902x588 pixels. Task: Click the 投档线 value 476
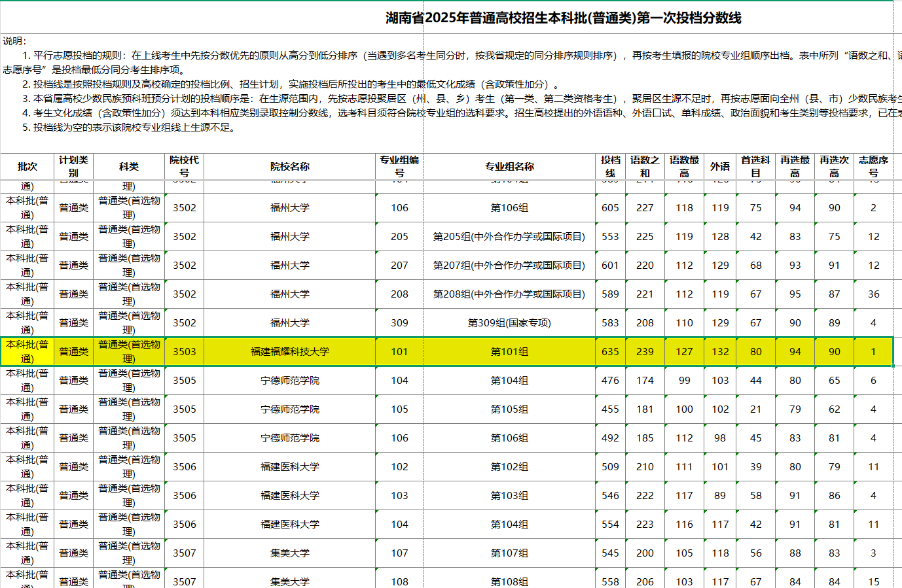coord(610,381)
